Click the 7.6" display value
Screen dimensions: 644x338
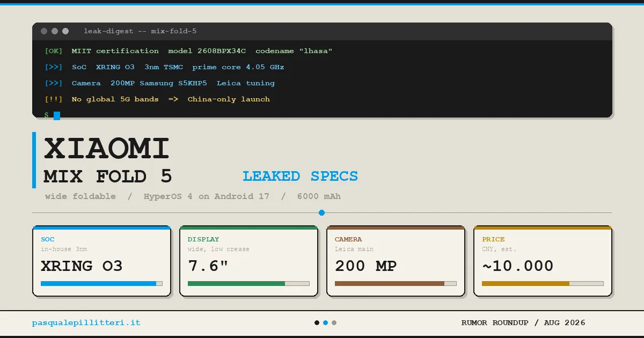(x=208, y=266)
